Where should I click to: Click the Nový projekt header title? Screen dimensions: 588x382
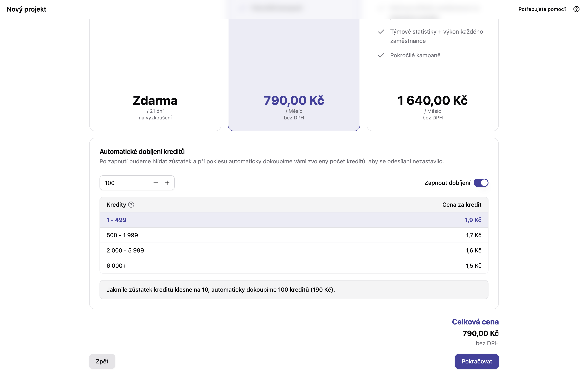(x=26, y=9)
